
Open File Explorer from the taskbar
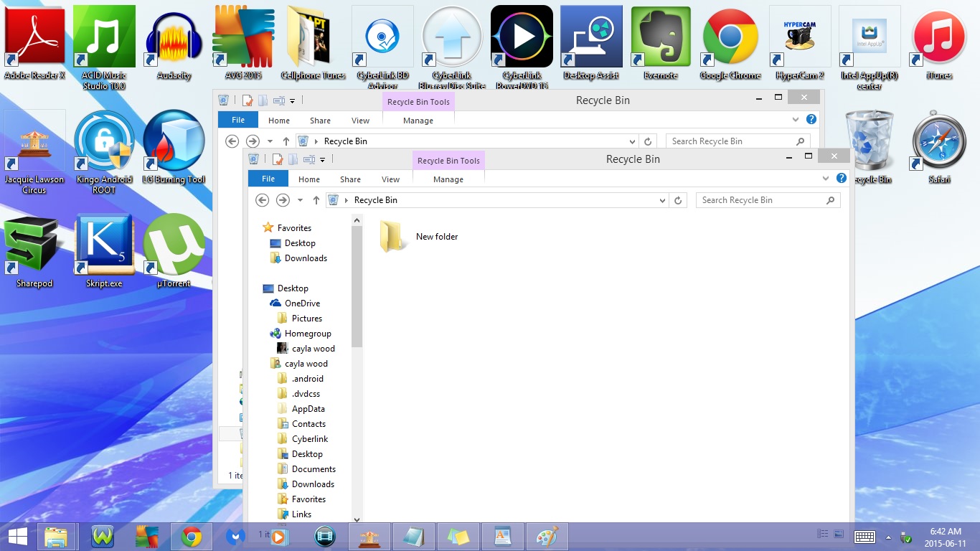point(57,537)
